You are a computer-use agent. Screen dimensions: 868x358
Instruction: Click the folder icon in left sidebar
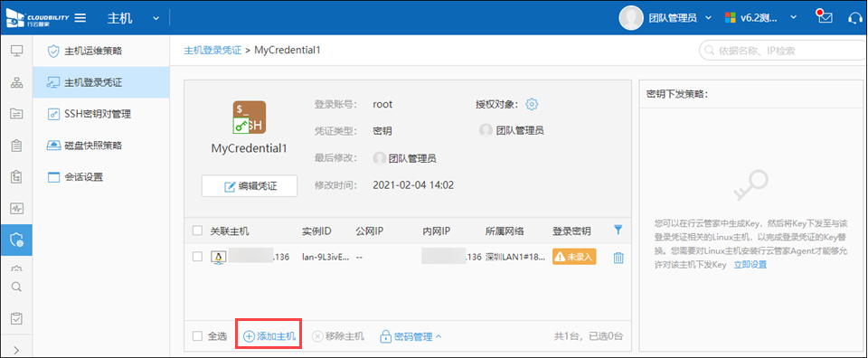(16, 114)
